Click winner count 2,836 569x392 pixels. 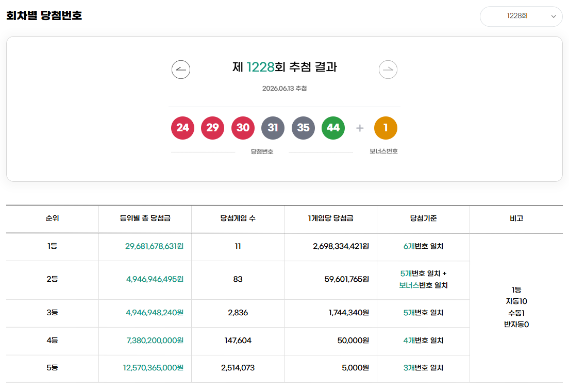pyautogui.click(x=238, y=313)
